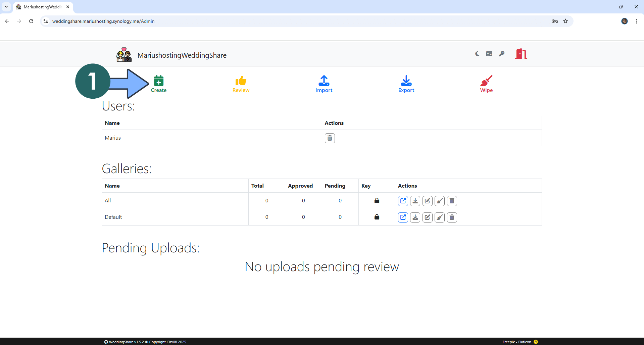
Task: Select the MariushostingWedding browser tab
Action: (x=43, y=7)
